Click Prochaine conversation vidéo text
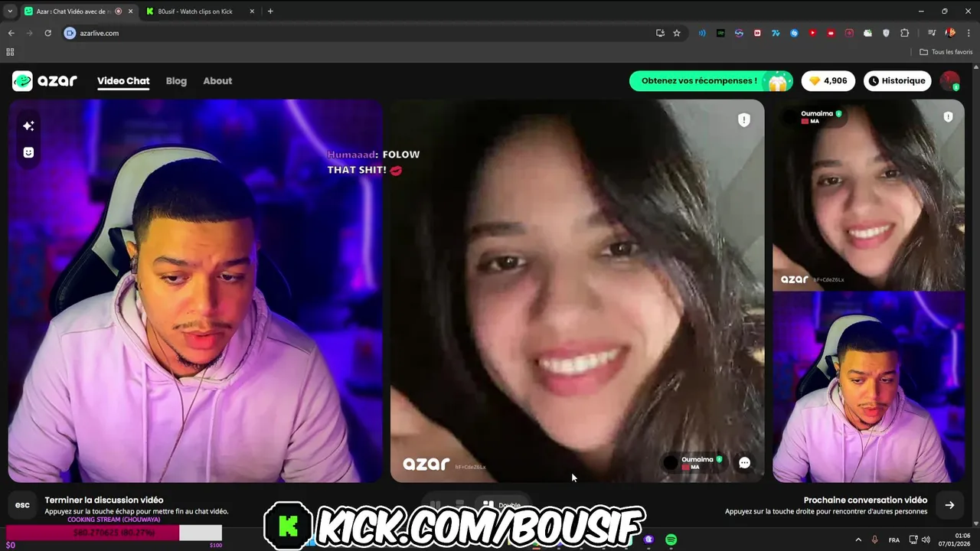980x551 pixels. coord(865,500)
